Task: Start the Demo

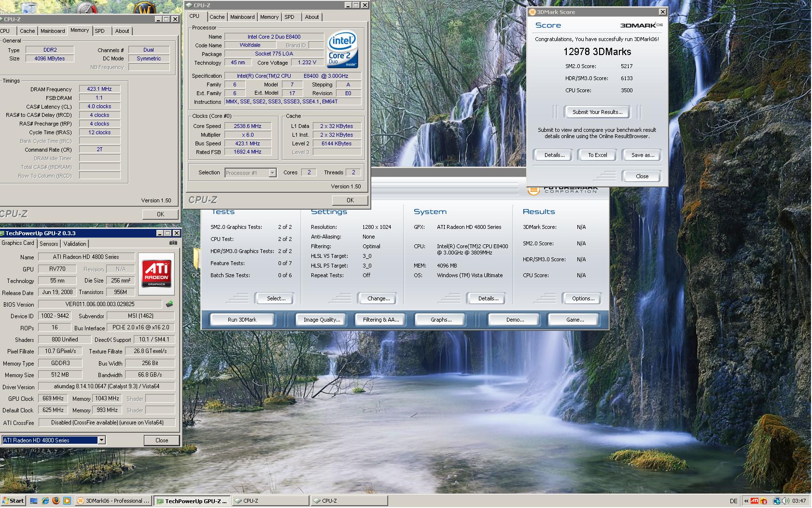Action: (515, 320)
